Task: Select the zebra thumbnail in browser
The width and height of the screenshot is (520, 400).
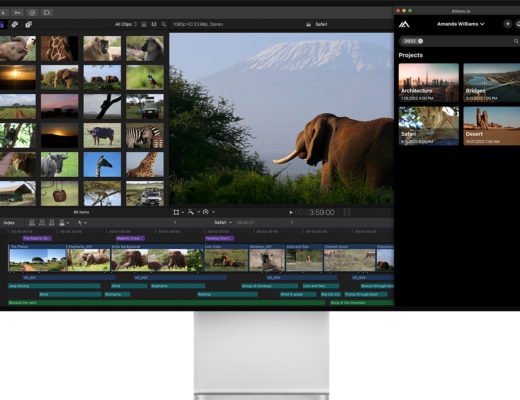Action: click(x=145, y=135)
